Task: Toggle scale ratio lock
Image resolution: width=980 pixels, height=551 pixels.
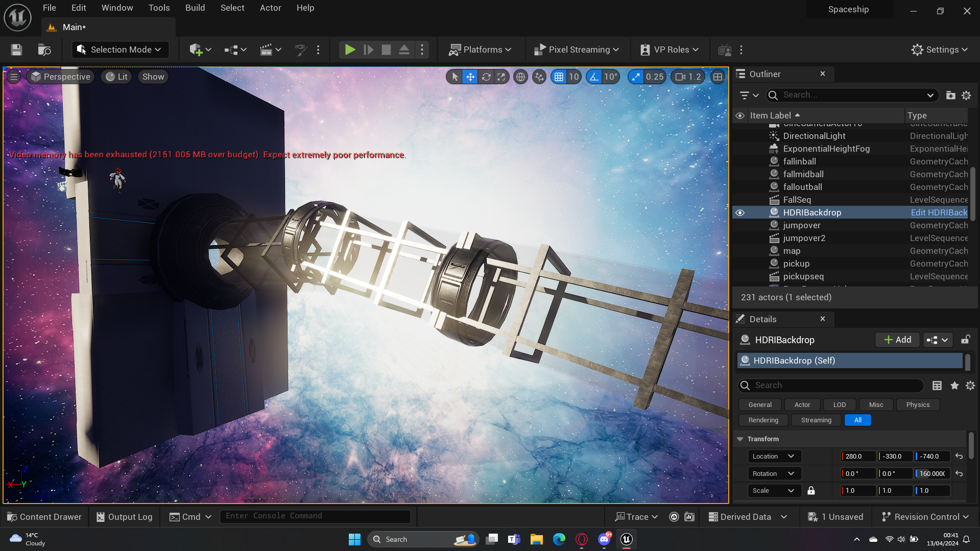Action: tap(811, 491)
